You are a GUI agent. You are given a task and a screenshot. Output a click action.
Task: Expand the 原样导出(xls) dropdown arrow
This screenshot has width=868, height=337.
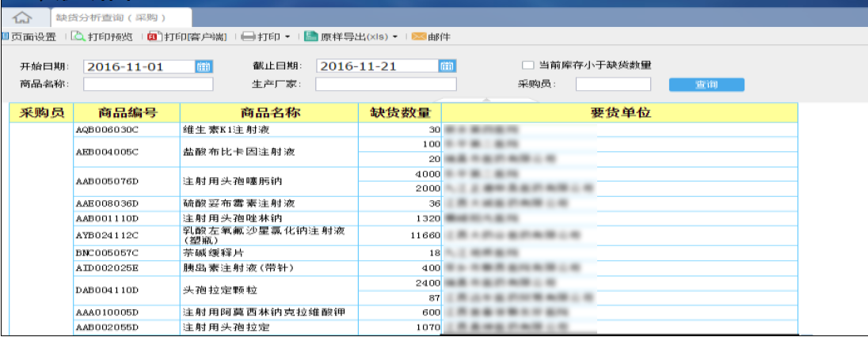[x=395, y=37]
